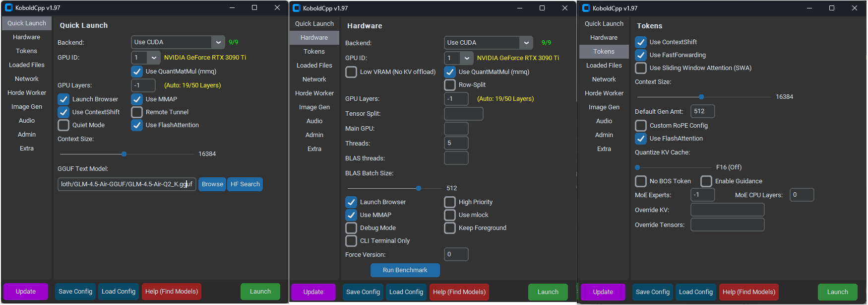Click Load Config in left window

coord(119,292)
